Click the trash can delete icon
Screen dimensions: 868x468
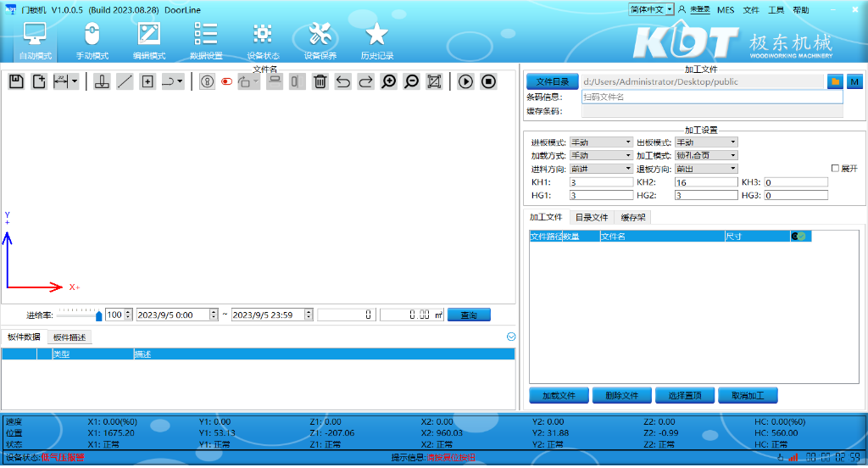click(320, 81)
